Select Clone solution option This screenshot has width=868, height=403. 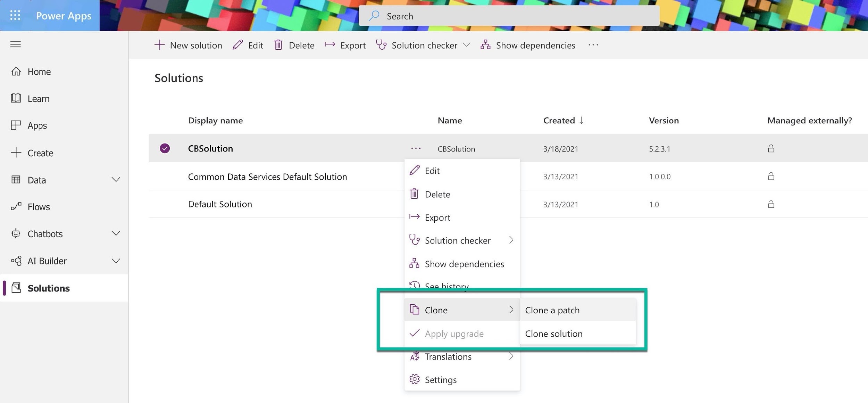point(553,333)
